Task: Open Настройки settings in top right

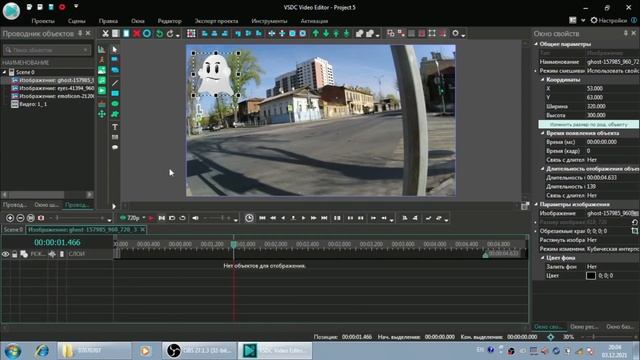Action: coord(609,20)
